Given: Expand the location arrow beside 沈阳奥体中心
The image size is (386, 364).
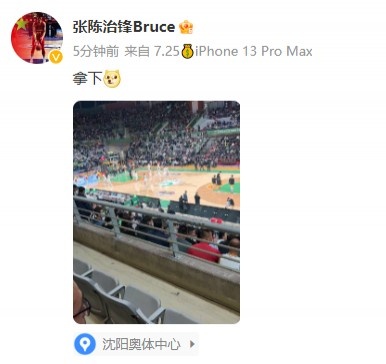Looking at the screenshot, I should [x=192, y=344].
